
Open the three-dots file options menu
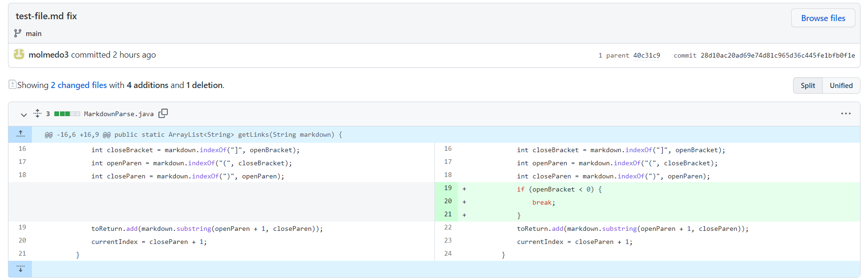click(x=846, y=113)
